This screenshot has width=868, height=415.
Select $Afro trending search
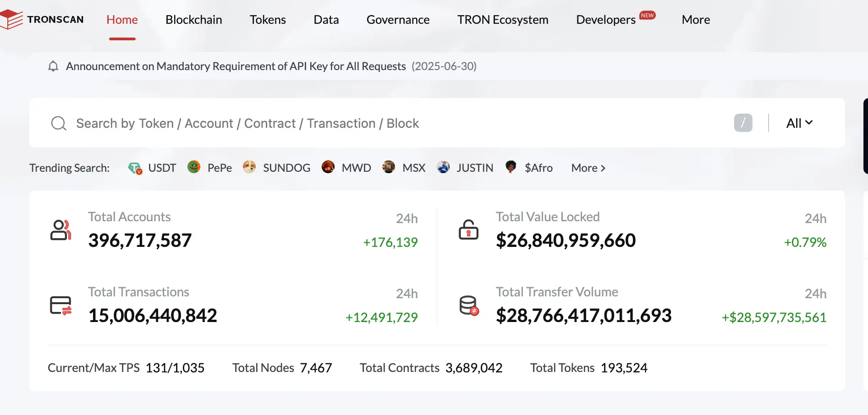point(538,168)
